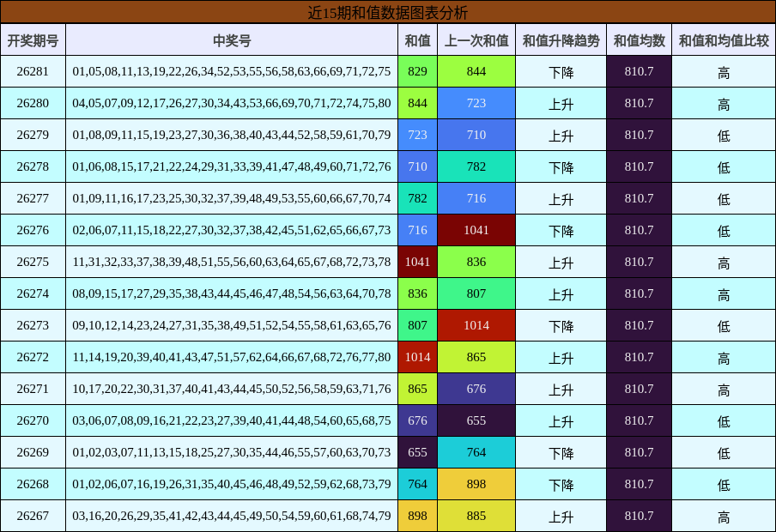Viewport: 776px width, 532px height.
Task: Click previous sum 844 in row 26281
Action: (x=476, y=71)
